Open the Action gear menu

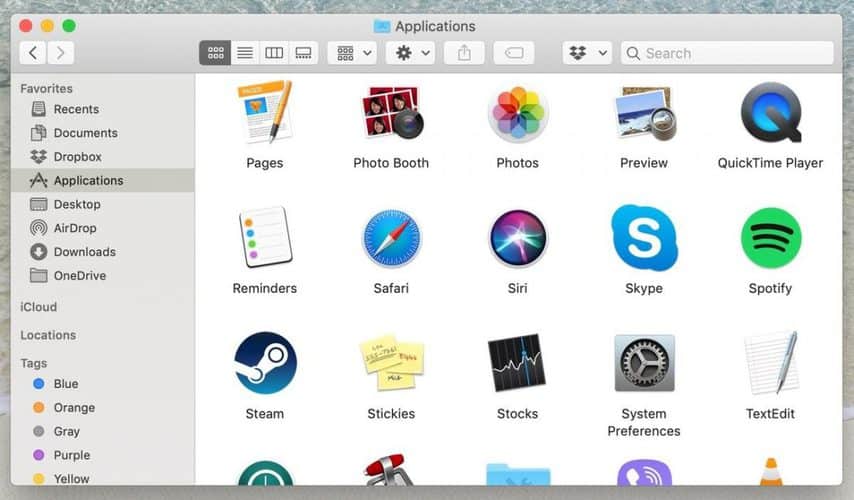(x=411, y=53)
